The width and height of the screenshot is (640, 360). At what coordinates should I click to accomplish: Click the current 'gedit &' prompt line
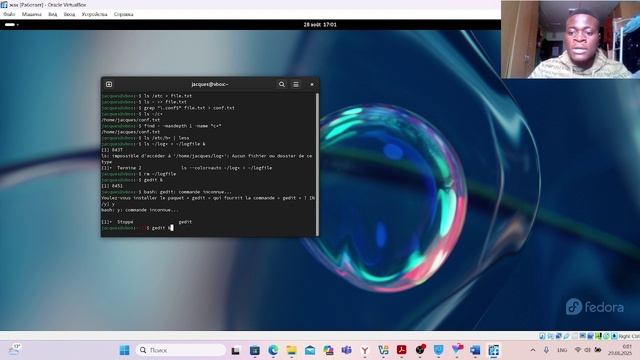tap(138, 228)
